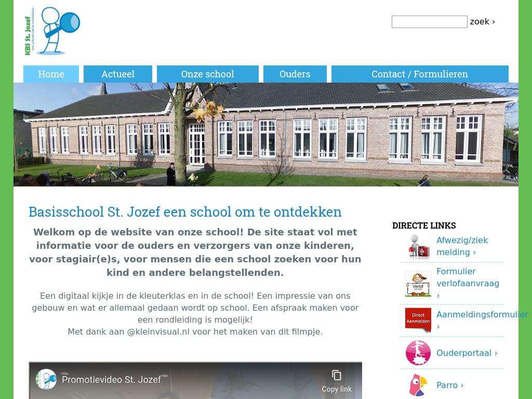Click the KBS St. Jozef school logo
The width and height of the screenshot is (532, 399).
tap(52, 31)
